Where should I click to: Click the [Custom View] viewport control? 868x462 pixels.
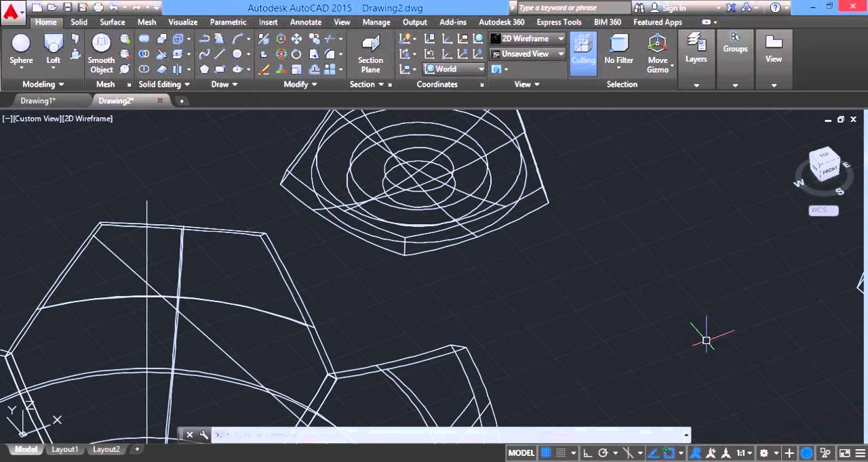click(x=37, y=119)
